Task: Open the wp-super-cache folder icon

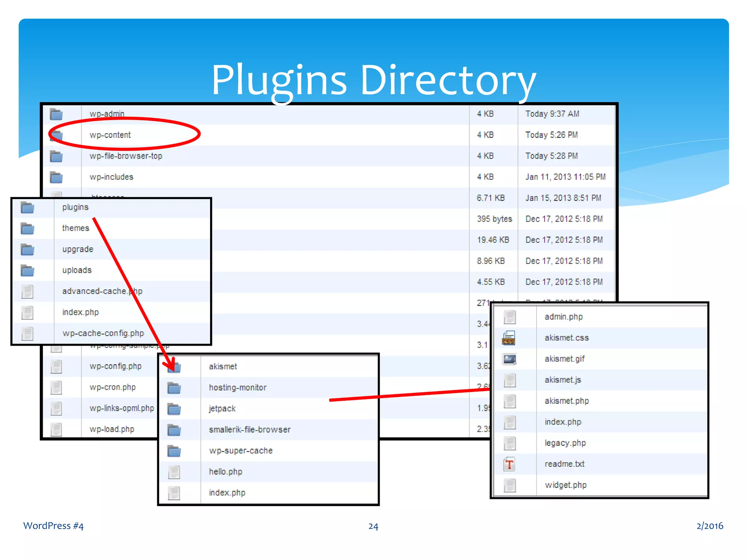Action: (174, 451)
